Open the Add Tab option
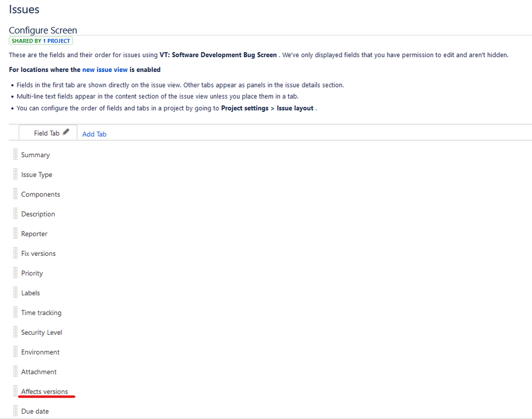532x419 pixels. 94,134
